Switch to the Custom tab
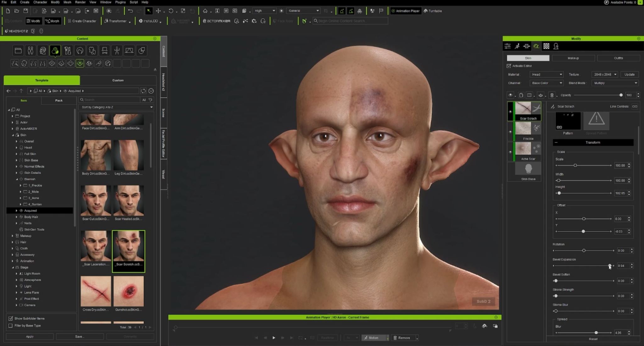The height and width of the screenshot is (346, 644). (x=118, y=80)
